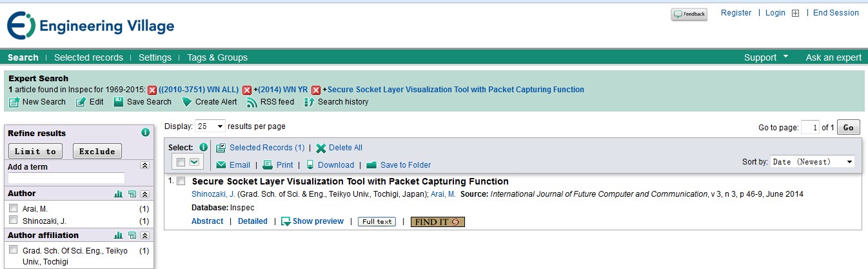
Task: Open Ask an expert
Action: click(x=833, y=57)
